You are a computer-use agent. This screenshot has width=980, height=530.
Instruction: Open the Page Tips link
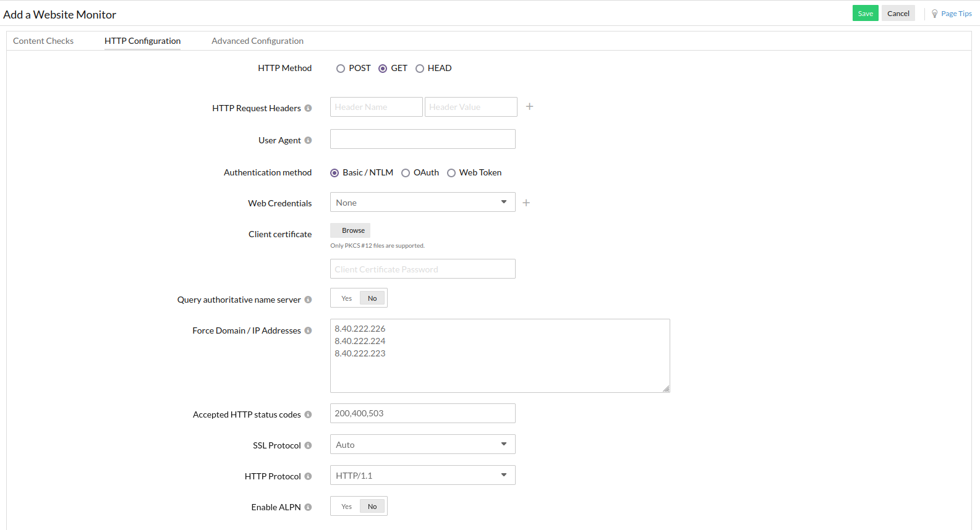tap(956, 14)
